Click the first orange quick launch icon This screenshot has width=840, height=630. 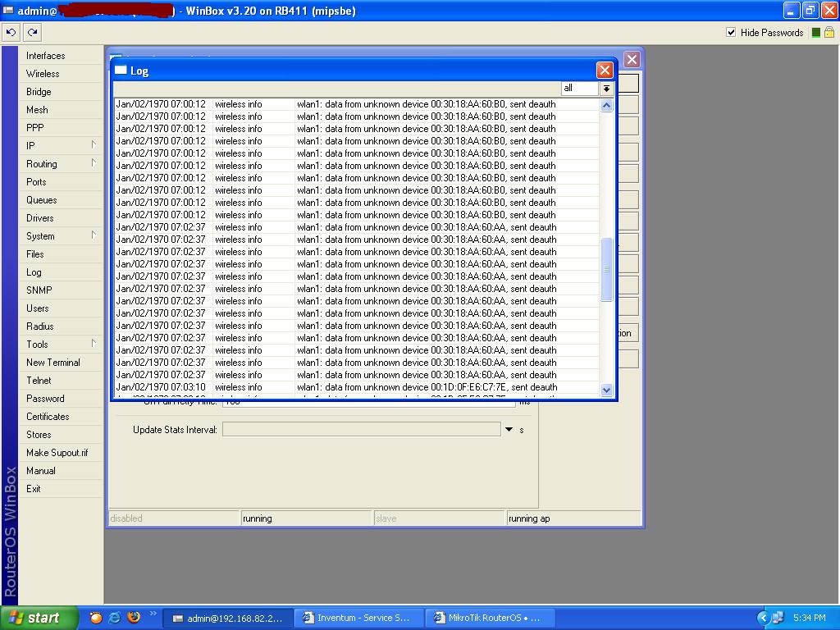tap(96, 618)
